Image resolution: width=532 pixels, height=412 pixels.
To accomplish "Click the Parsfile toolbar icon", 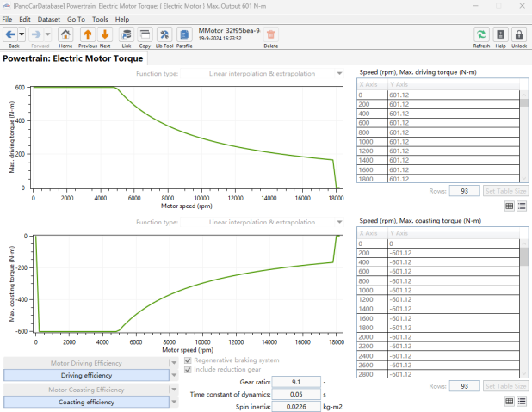I will point(184,34).
